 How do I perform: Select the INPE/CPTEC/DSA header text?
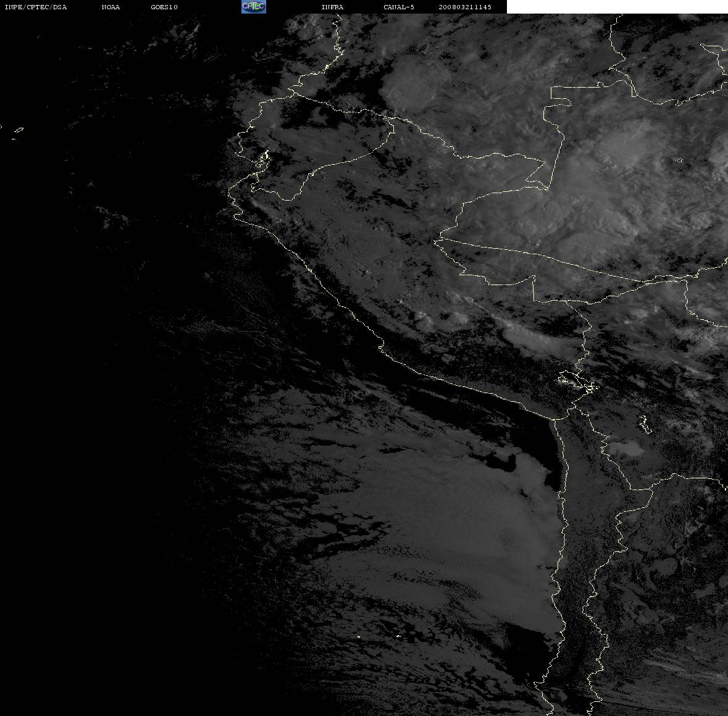[x=35, y=7]
